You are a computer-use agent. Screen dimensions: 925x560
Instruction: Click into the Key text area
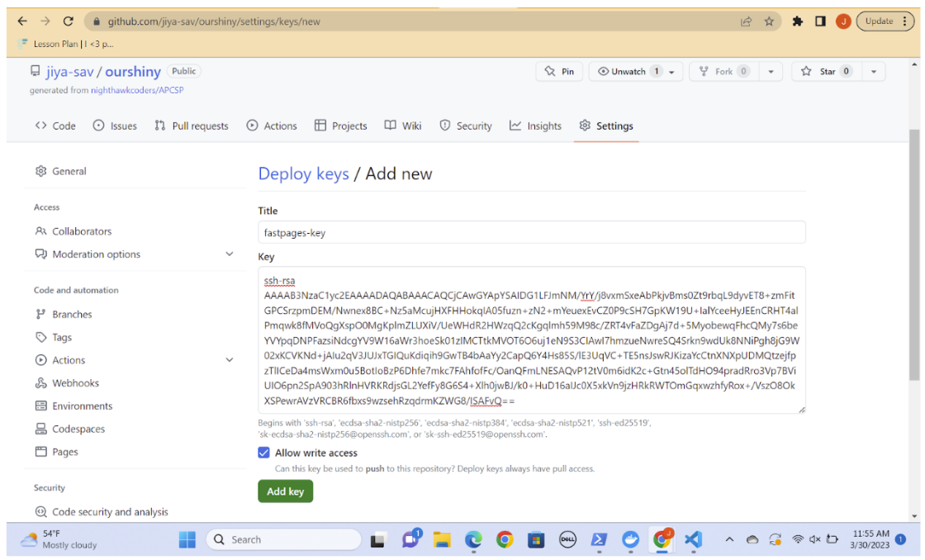coord(532,340)
